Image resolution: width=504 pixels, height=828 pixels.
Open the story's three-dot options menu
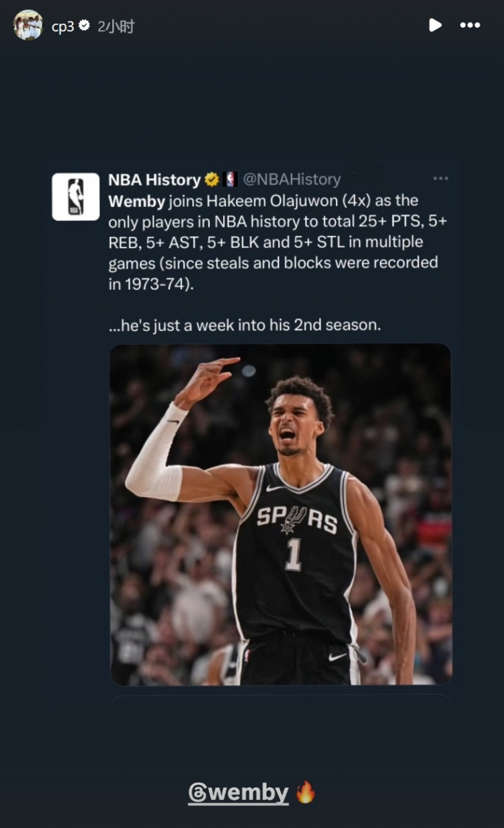pyautogui.click(x=470, y=26)
